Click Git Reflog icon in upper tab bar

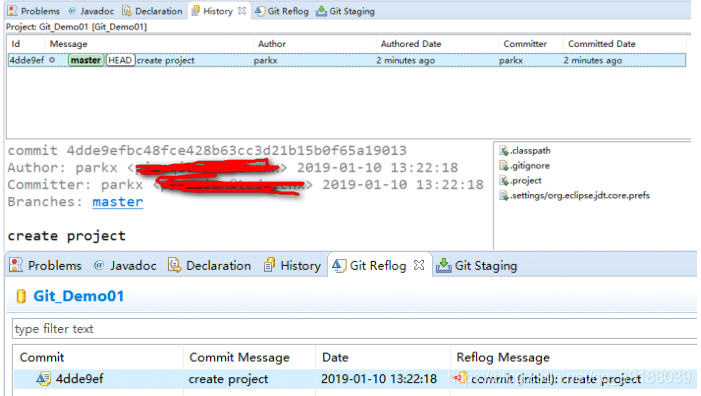260,11
